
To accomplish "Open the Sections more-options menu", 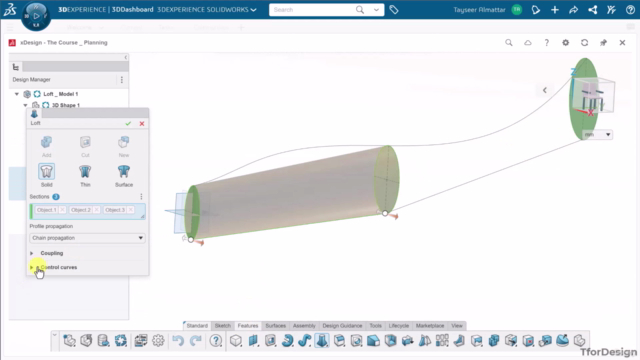I will (x=141, y=197).
